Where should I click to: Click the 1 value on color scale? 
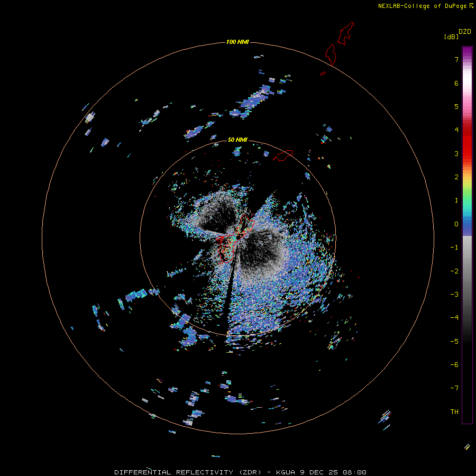click(x=456, y=200)
